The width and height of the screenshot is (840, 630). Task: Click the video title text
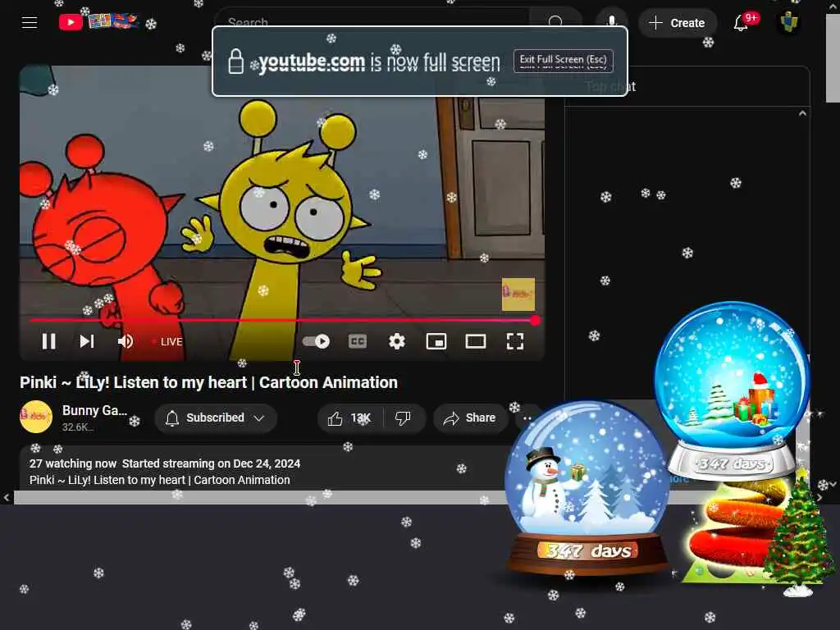209,382
